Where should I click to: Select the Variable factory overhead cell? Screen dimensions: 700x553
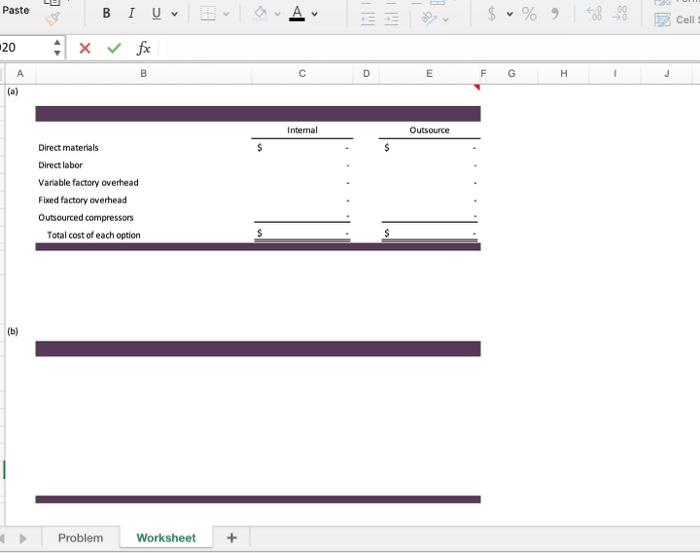click(143, 183)
